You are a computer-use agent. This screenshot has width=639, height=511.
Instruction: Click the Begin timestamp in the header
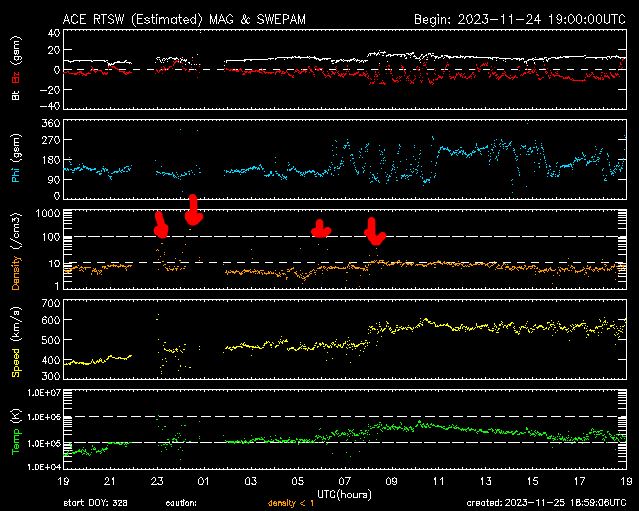click(x=520, y=19)
